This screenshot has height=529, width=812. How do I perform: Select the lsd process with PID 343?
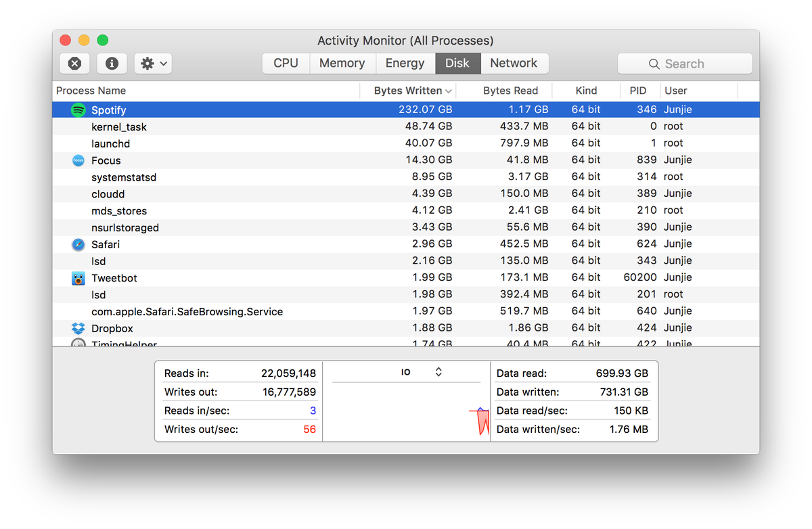point(406,261)
